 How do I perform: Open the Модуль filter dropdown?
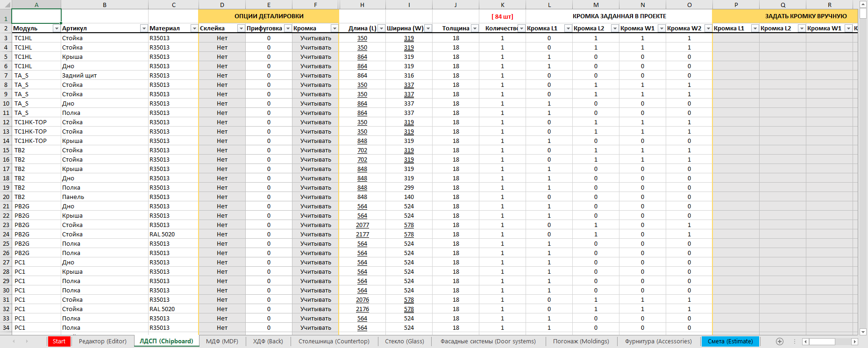click(57, 28)
